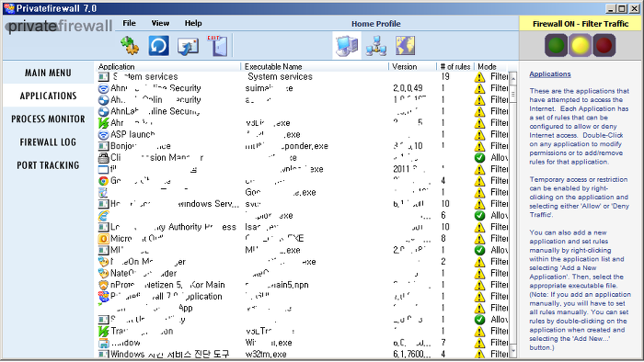The height and width of the screenshot is (362, 644).
Task: Select the Windows Serv... host process row
Action: pos(303,204)
